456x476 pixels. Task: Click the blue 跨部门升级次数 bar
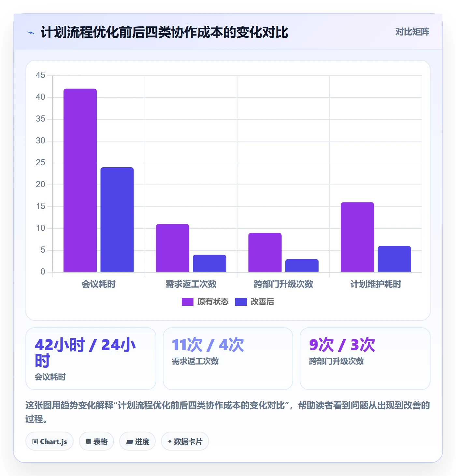click(x=302, y=265)
